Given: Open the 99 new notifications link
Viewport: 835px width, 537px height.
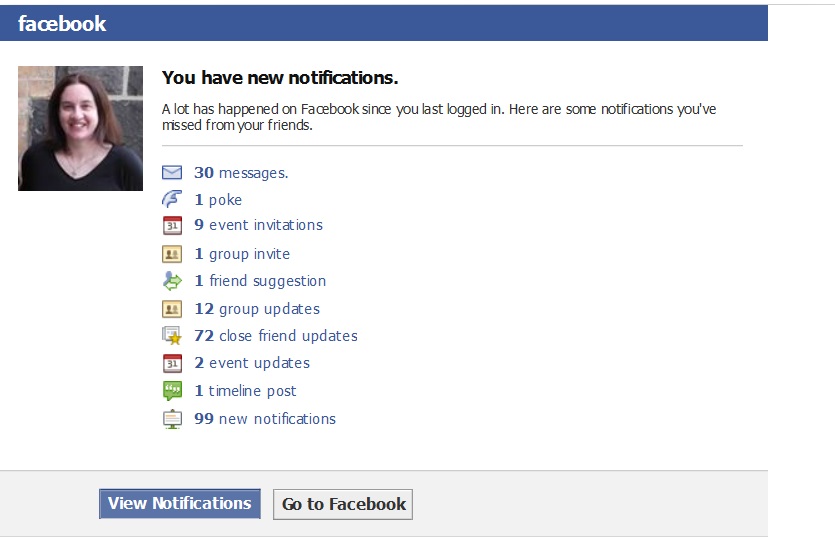Looking at the screenshot, I should coord(265,419).
